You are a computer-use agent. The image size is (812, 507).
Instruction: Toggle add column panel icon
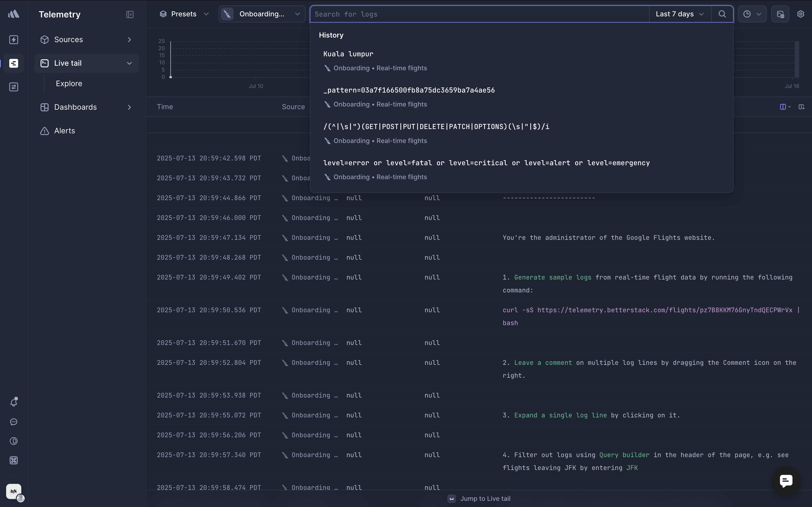[x=802, y=107]
